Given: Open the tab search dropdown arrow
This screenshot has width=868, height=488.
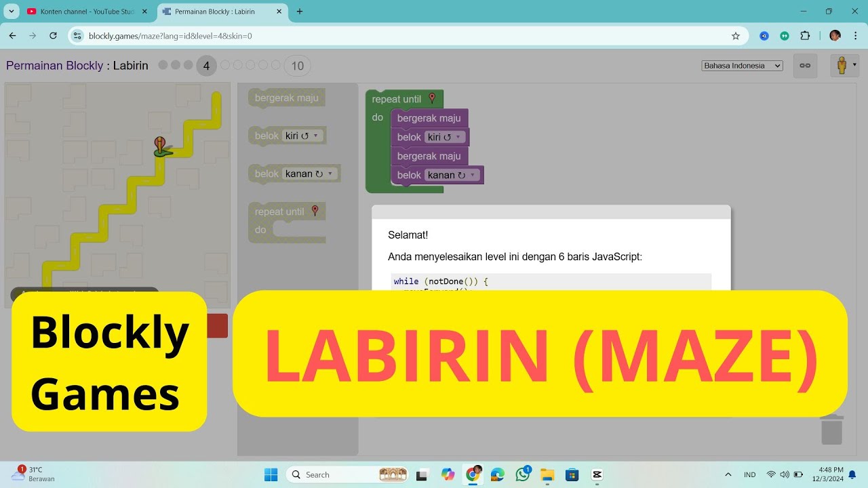Looking at the screenshot, I should (11, 12).
